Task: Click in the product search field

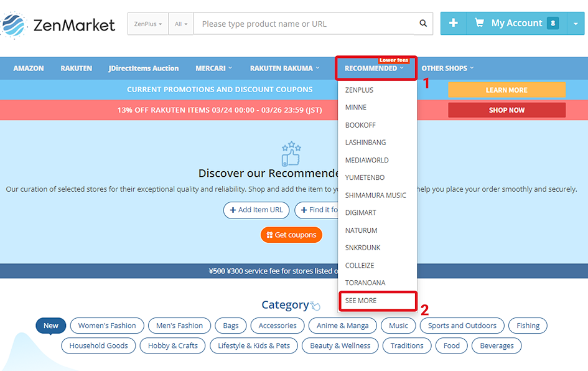Action: coord(304,24)
